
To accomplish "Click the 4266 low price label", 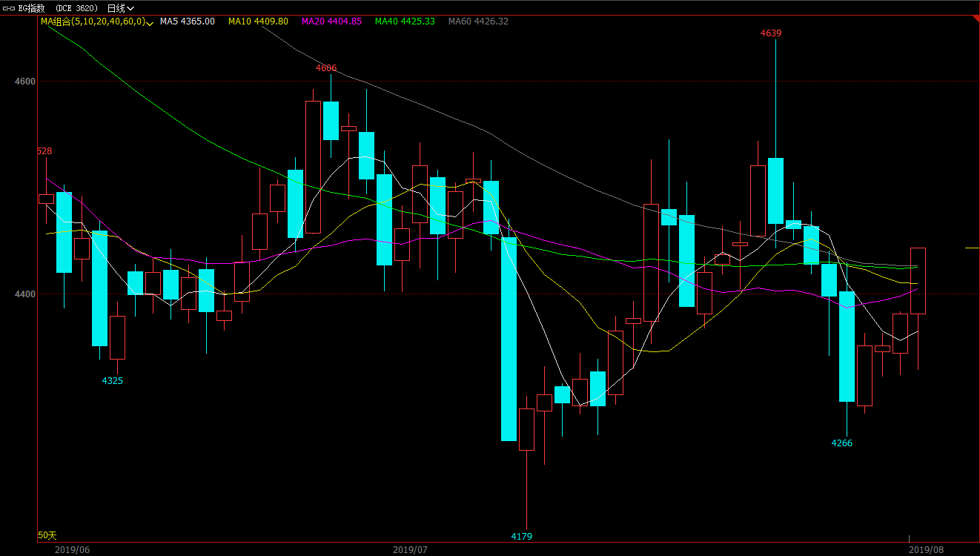I will tap(842, 443).
